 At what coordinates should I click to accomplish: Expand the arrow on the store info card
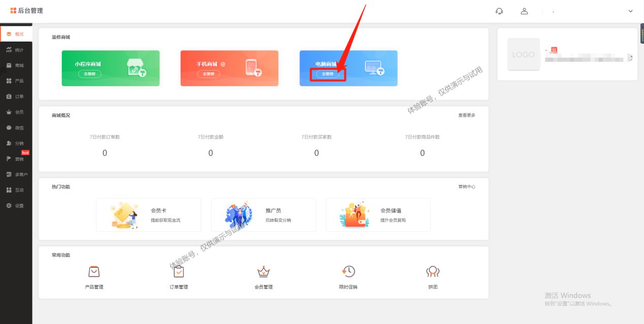(x=631, y=58)
